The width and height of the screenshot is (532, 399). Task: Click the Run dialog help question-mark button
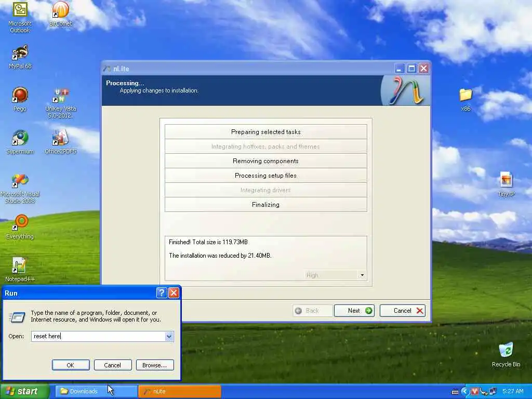pos(162,293)
